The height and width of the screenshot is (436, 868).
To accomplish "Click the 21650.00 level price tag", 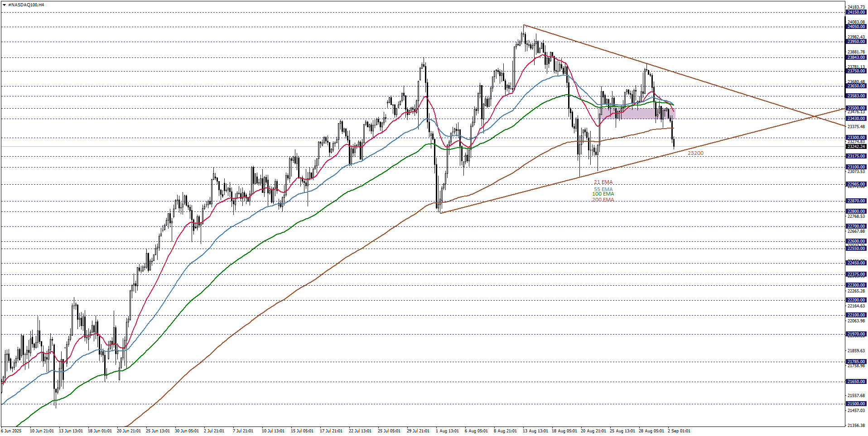I will 856,382.
